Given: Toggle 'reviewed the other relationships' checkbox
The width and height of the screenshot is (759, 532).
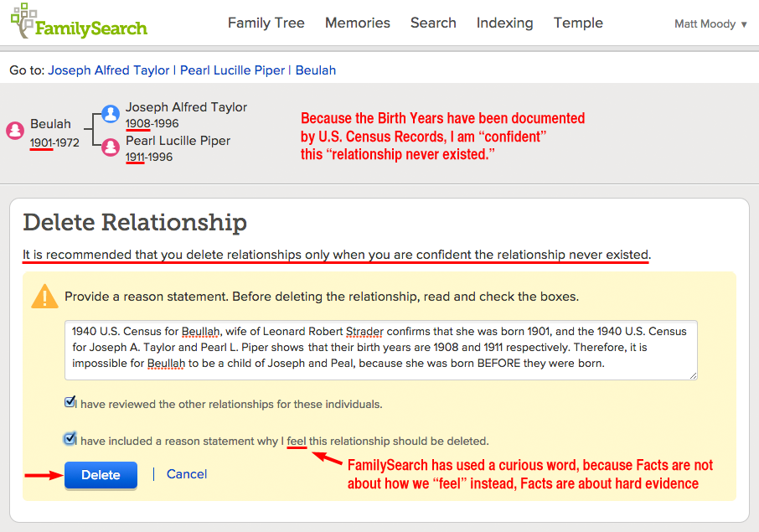Looking at the screenshot, I should click(70, 402).
